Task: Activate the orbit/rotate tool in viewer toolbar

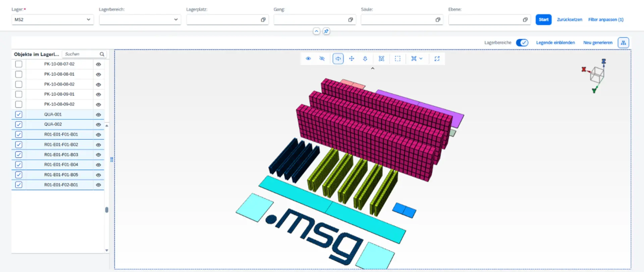Action: pos(338,59)
